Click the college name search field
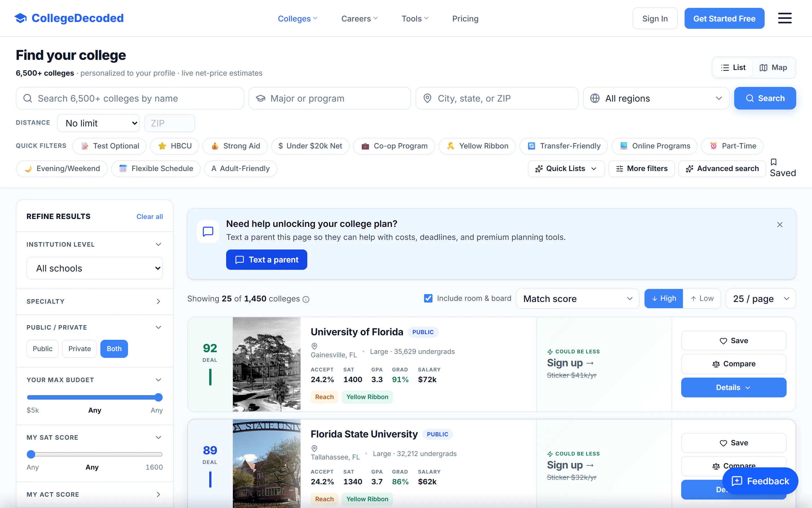This screenshot has width=812, height=508. (130, 98)
